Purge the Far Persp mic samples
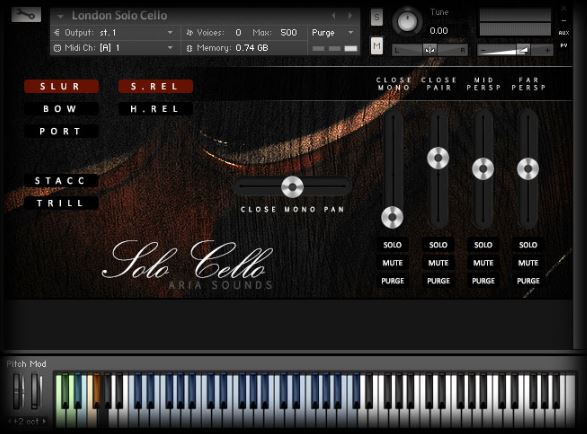Viewport: 587px width, 434px height. 528,281
